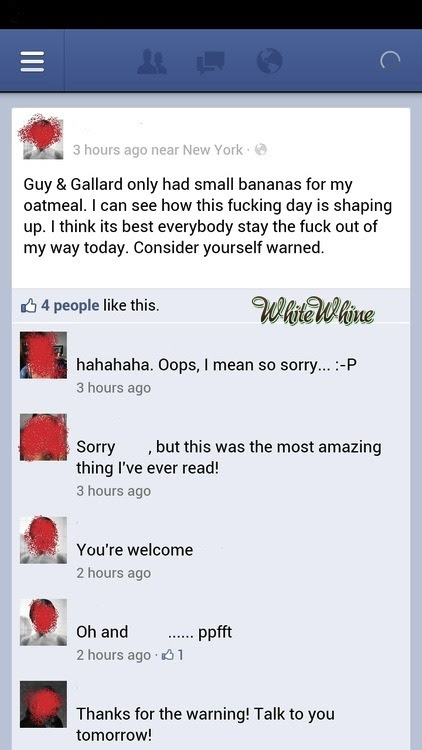Open the hamburger menu
Viewport: 422px width, 750px height.
point(32,62)
